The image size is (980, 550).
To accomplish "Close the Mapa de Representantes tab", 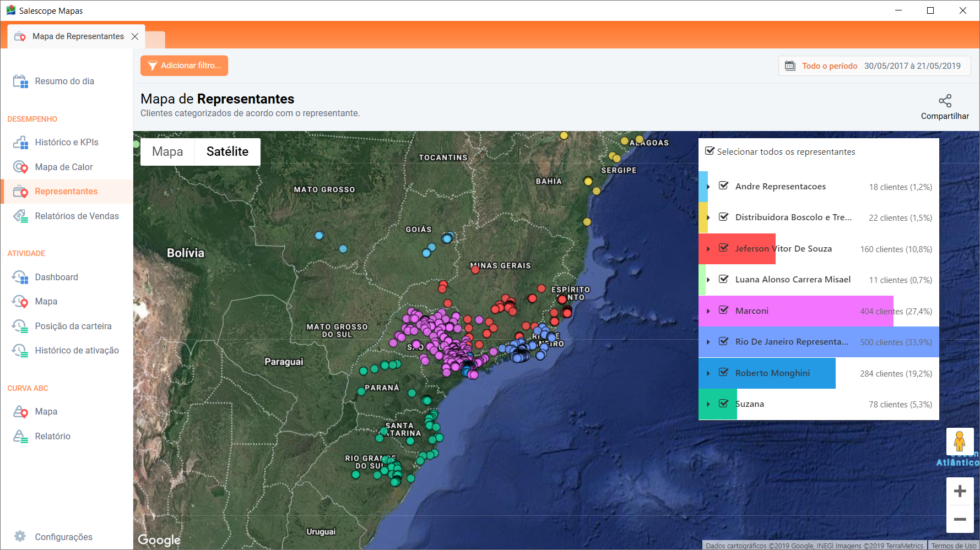I will (x=135, y=36).
